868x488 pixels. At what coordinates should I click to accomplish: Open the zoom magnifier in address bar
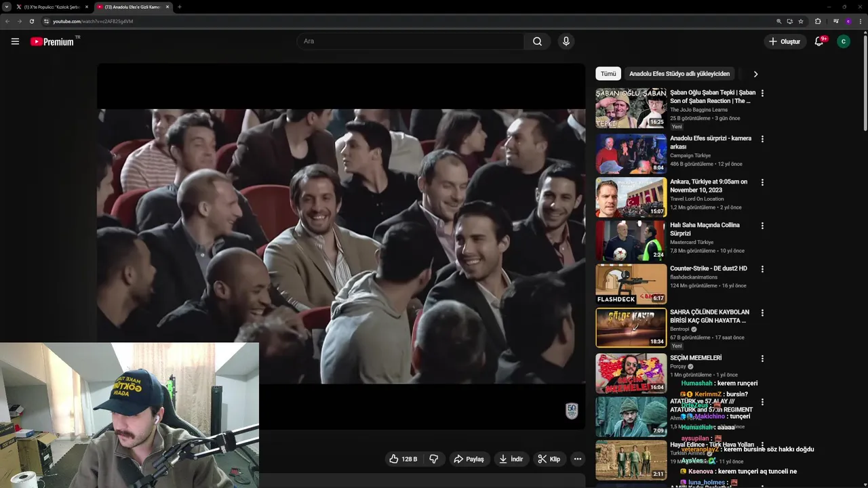[x=779, y=21]
